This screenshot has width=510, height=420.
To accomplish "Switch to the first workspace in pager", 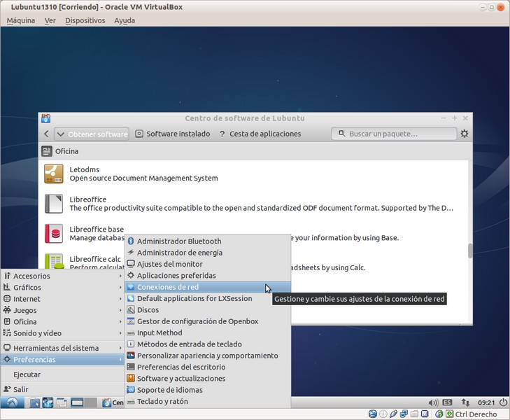I will [x=77, y=402].
